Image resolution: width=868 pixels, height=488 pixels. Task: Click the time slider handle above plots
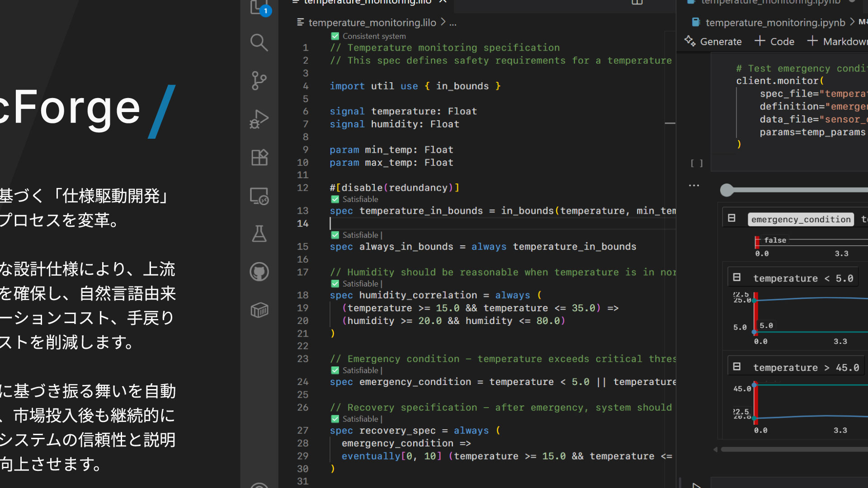[726, 190]
